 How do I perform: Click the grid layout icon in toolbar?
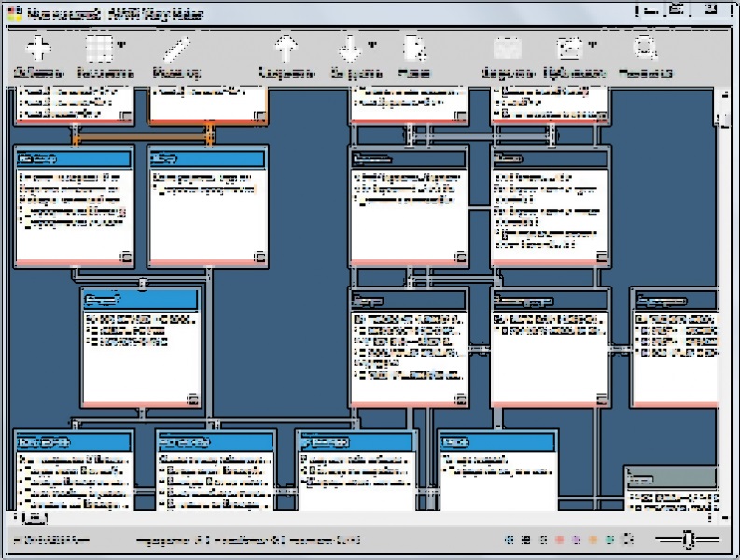[x=98, y=49]
